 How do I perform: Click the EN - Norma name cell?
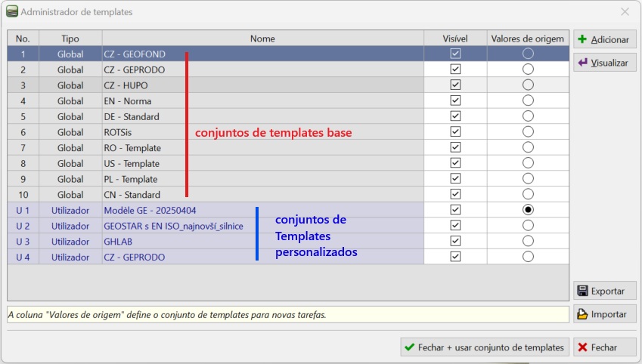263,100
